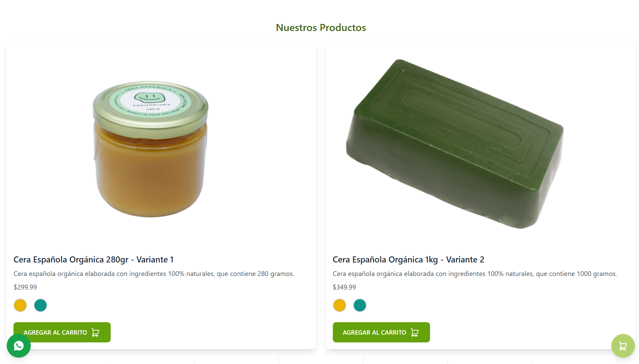The height and width of the screenshot is (364, 639).
Task: Open Cera Española Orgánica 280gr title
Action: tap(94, 259)
